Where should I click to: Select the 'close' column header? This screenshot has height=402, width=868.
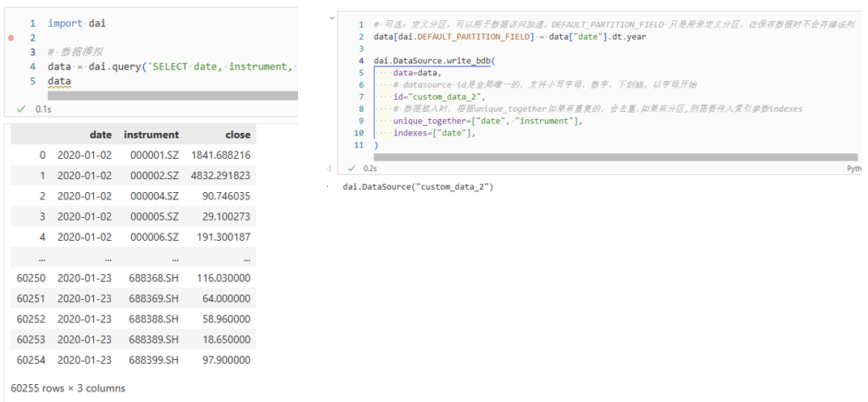pyautogui.click(x=238, y=135)
